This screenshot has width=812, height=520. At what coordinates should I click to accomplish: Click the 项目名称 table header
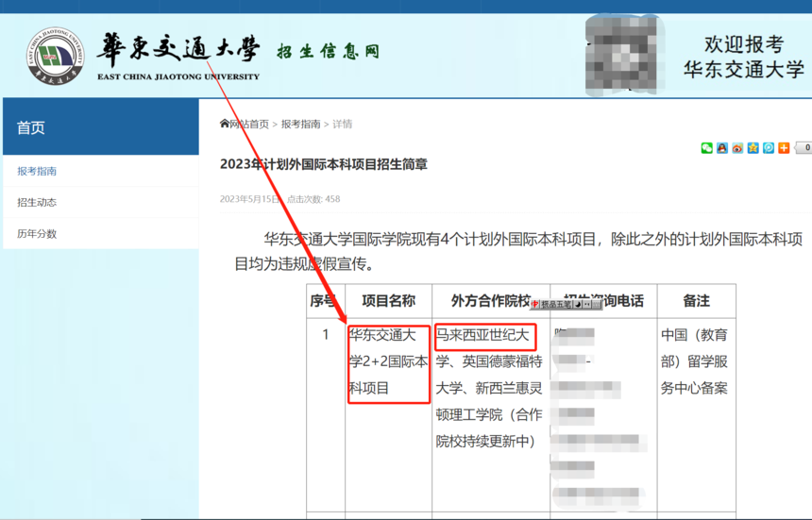click(x=388, y=301)
